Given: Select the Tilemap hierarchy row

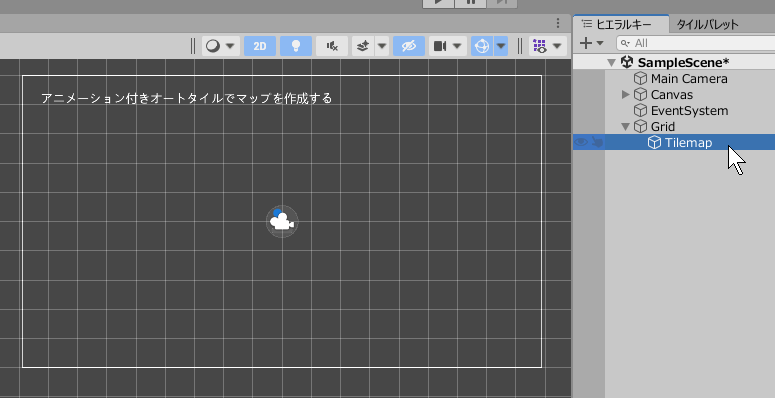Looking at the screenshot, I should tap(674, 142).
